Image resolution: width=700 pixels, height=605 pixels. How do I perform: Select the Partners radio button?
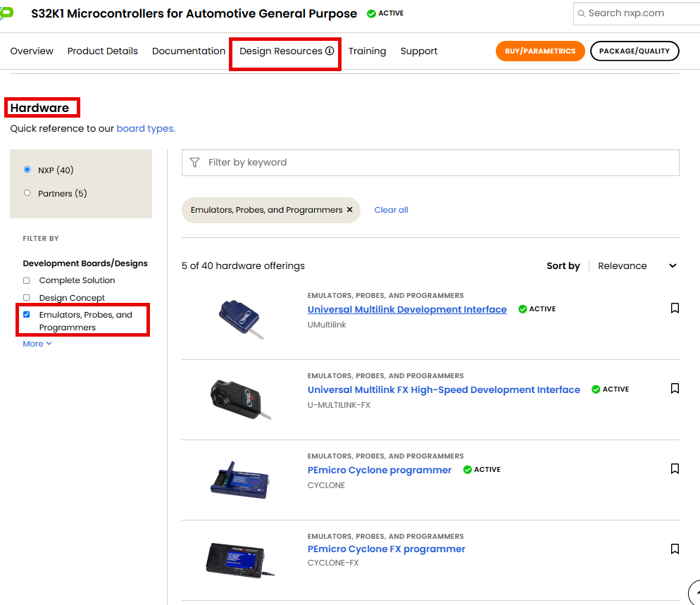tap(26, 192)
